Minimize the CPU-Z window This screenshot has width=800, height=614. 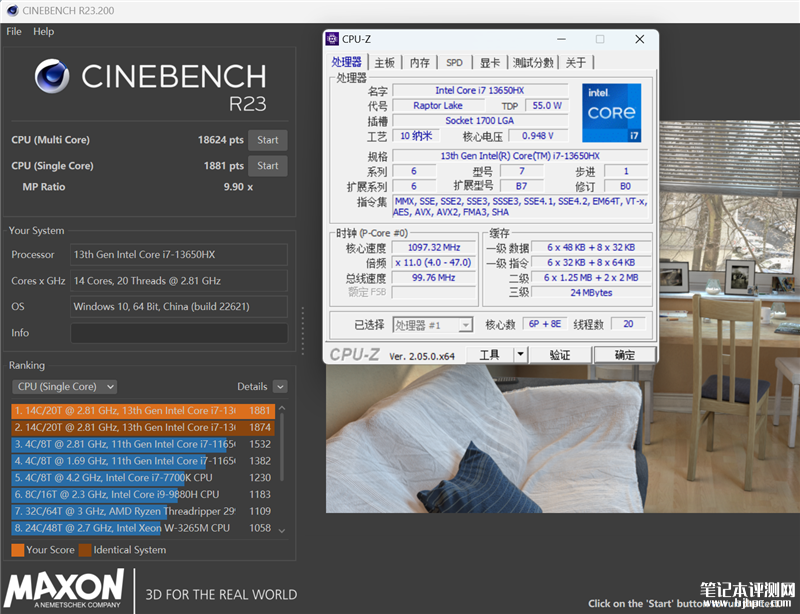pyautogui.click(x=561, y=39)
